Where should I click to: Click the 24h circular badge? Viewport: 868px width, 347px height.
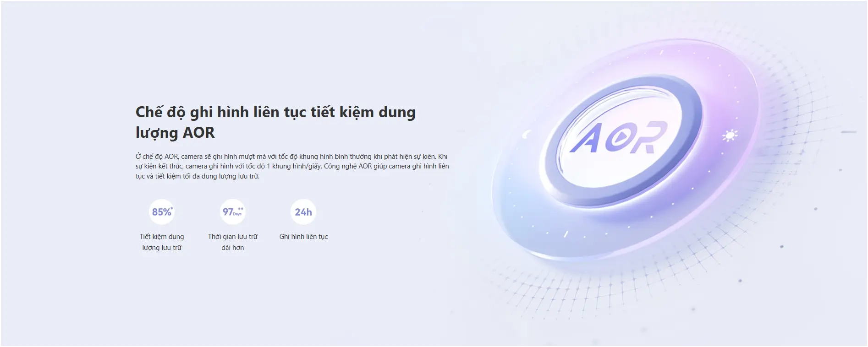coord(303,212)
